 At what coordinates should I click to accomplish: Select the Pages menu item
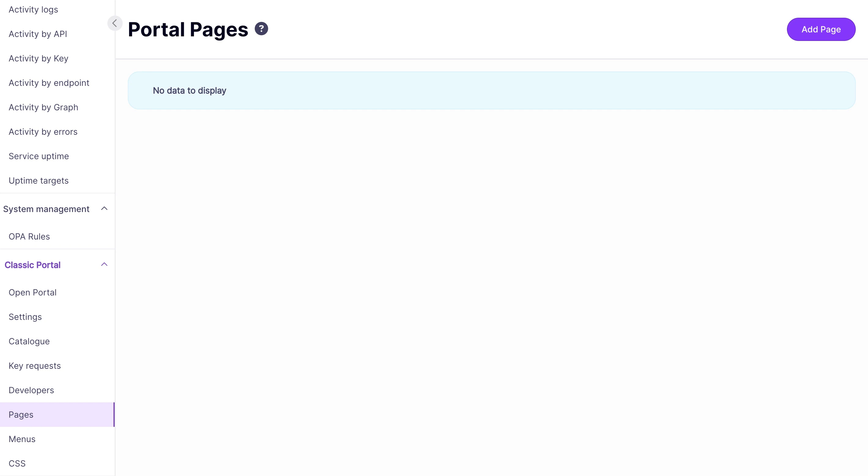tap(20, 414)
